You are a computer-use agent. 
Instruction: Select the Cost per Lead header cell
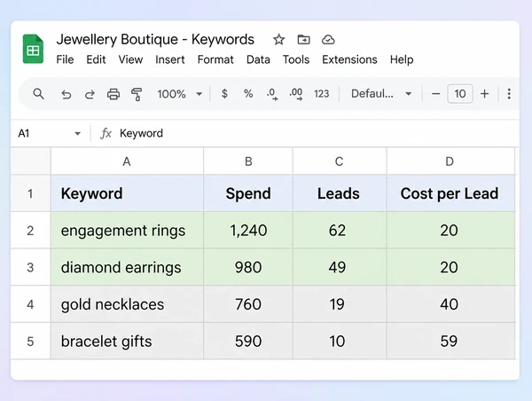point(450,193)
